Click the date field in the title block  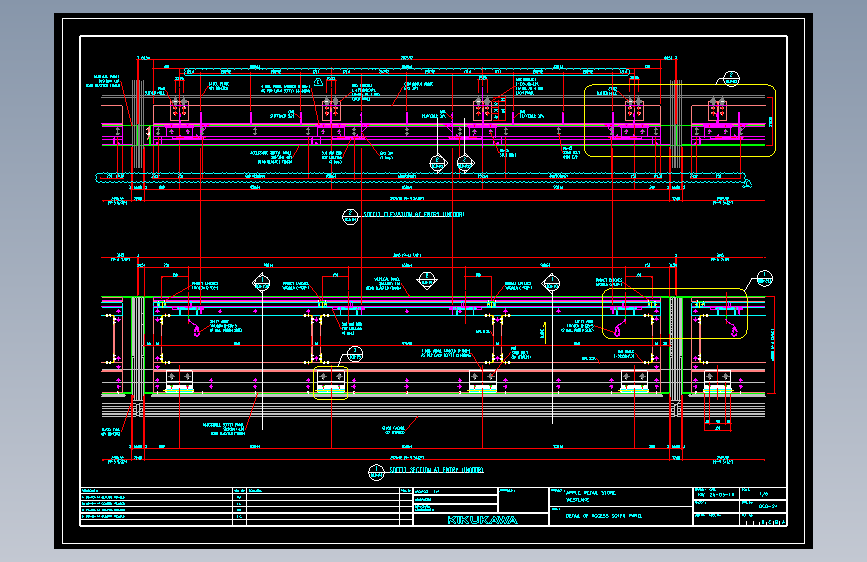click(717, 494)
